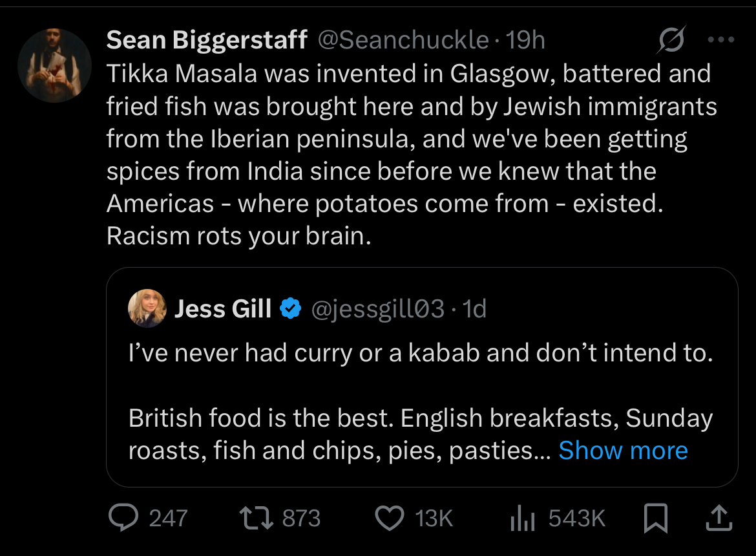Open view analytics bar-chart icon
Viewport: 756px width, 556px height.
[x=522, y=518]
